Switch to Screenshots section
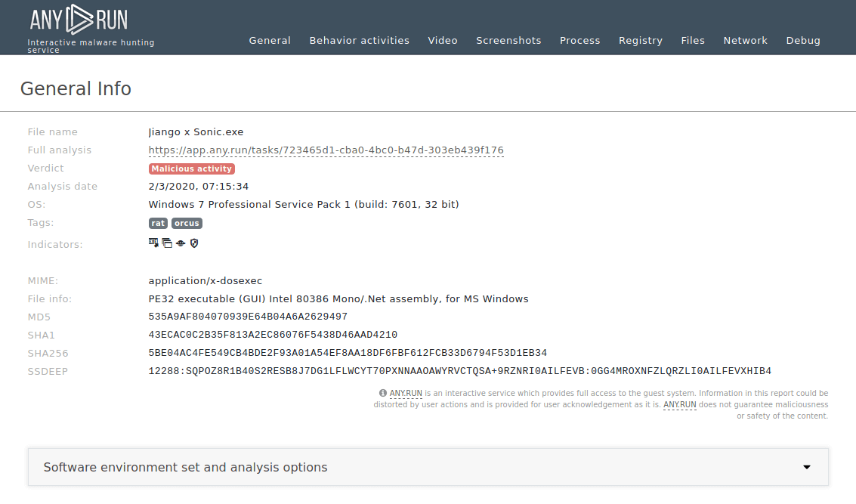The image size is (856, 504). pyautogui.click(x=508, y=41)
